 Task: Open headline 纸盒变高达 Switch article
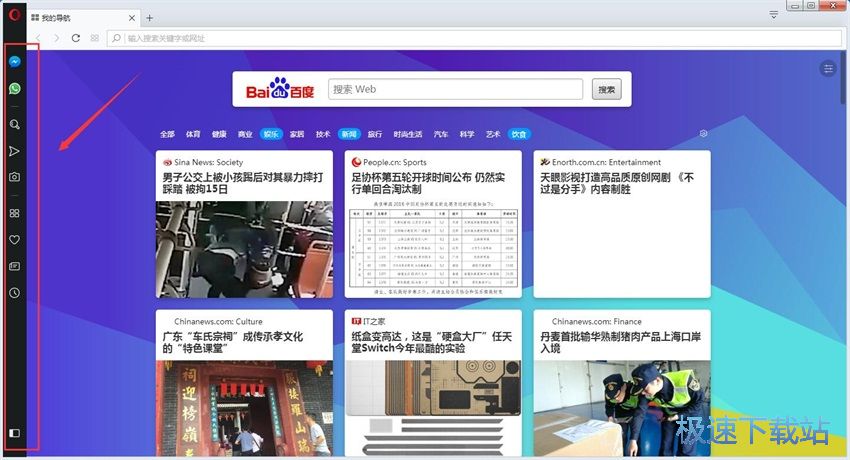[432, 342]
